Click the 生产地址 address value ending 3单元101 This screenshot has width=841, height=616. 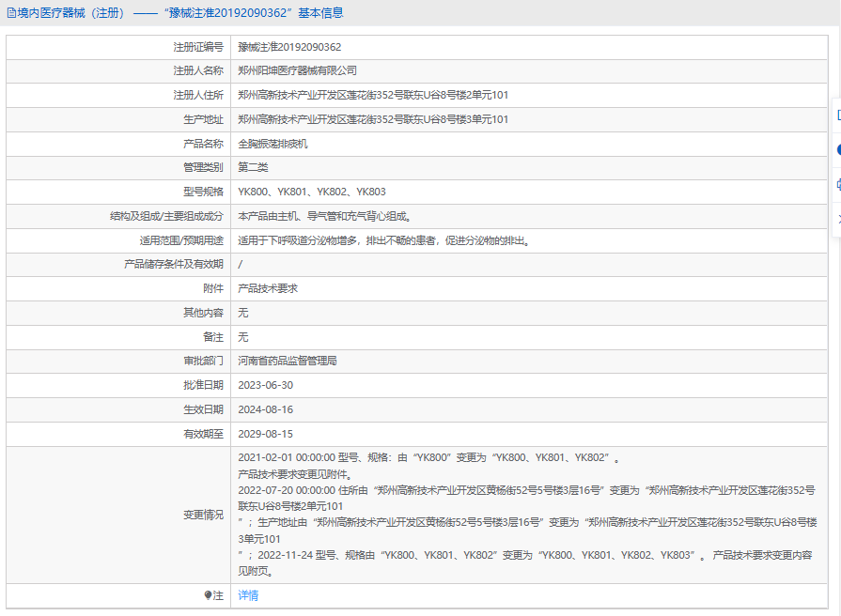click(373, 119)
